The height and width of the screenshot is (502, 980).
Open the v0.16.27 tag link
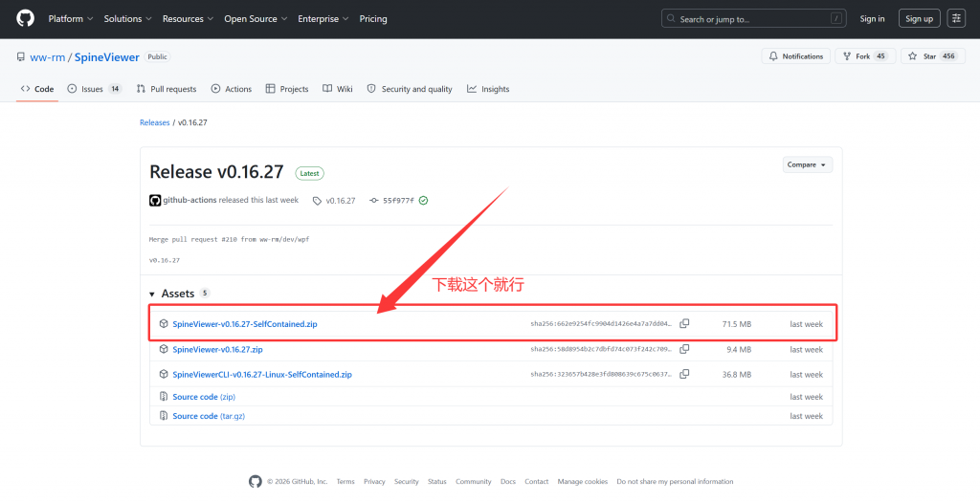[334, 201]
